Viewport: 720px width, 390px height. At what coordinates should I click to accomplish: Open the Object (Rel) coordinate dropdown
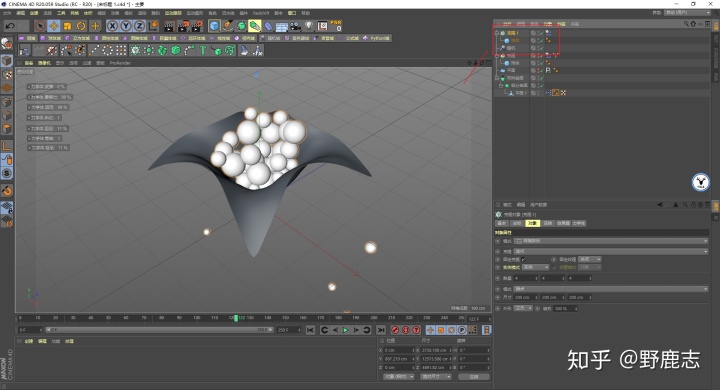399,377
